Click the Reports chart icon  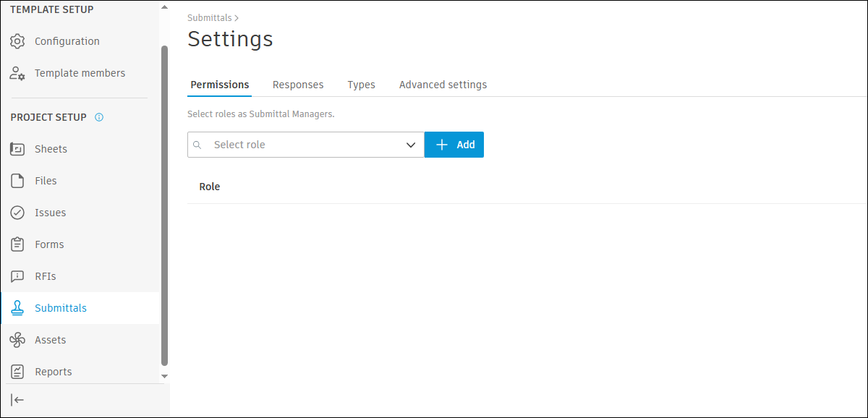[x=17, y=372]
